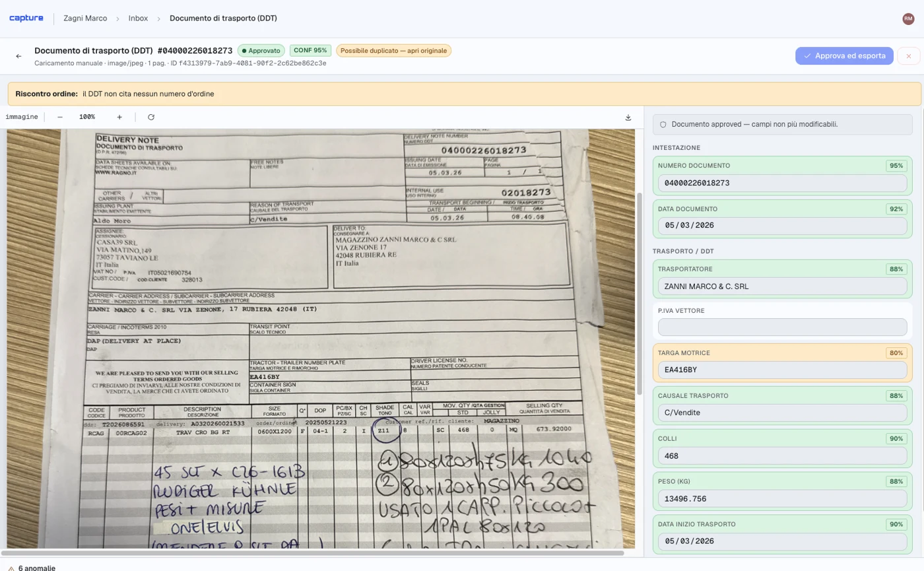Screen dimensions: 924x571
Task: Click the lock icon in approved notice
Action: click(663, 124)
